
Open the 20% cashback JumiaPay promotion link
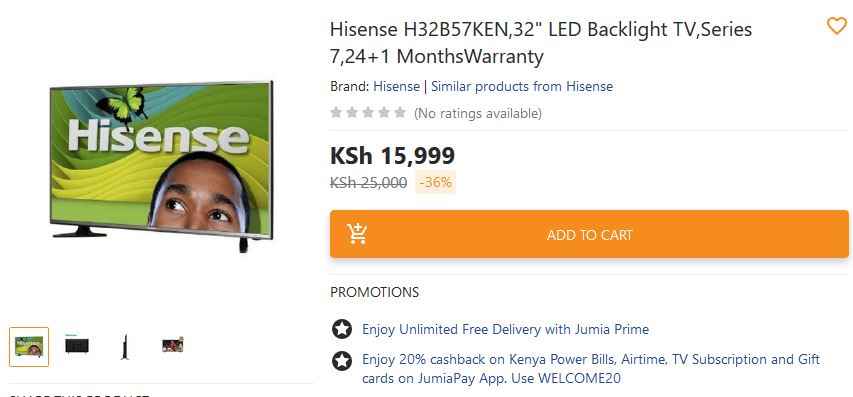591,368
